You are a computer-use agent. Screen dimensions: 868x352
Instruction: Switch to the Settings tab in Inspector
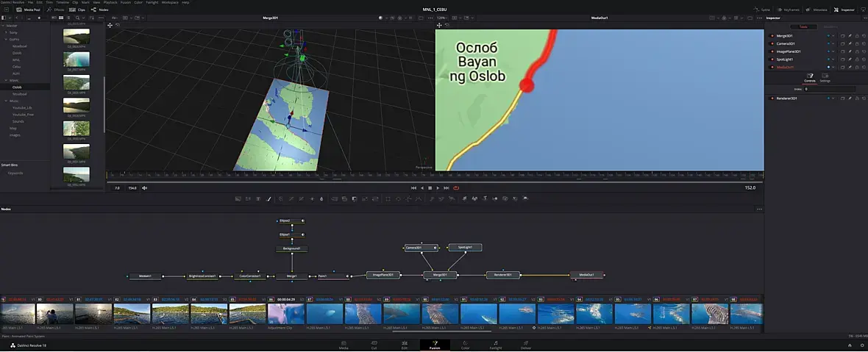(x=825, y=78)
